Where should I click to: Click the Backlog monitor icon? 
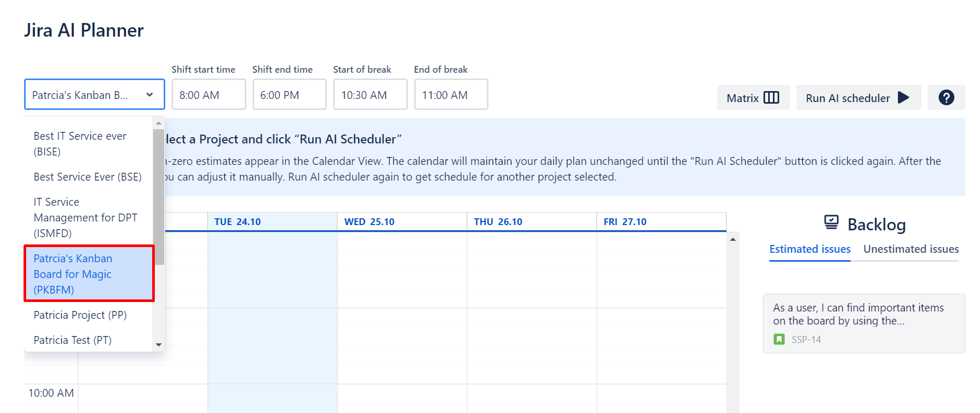coord(831,222)
